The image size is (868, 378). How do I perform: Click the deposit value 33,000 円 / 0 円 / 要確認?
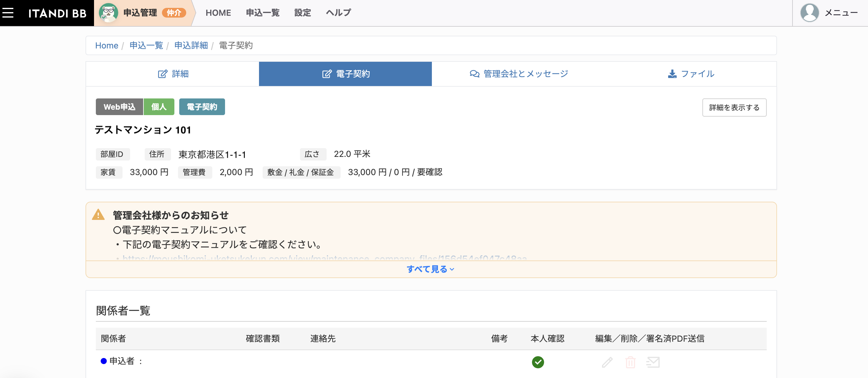pyautogui.click(x=395, y=172)
